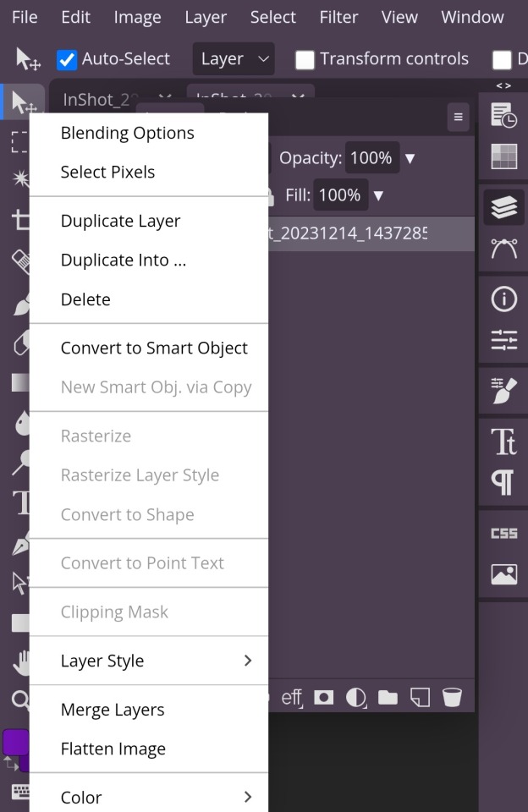Open the Info panel icon

coord(503,299)
